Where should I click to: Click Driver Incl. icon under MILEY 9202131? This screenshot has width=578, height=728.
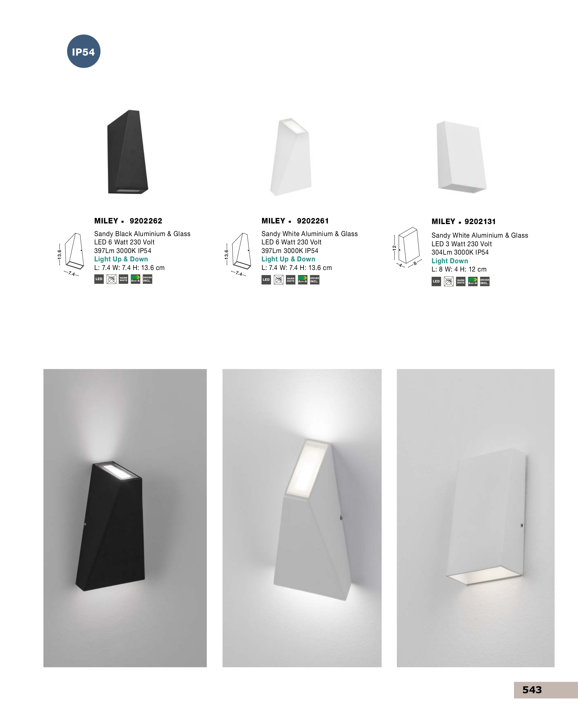tap(485, 282)
